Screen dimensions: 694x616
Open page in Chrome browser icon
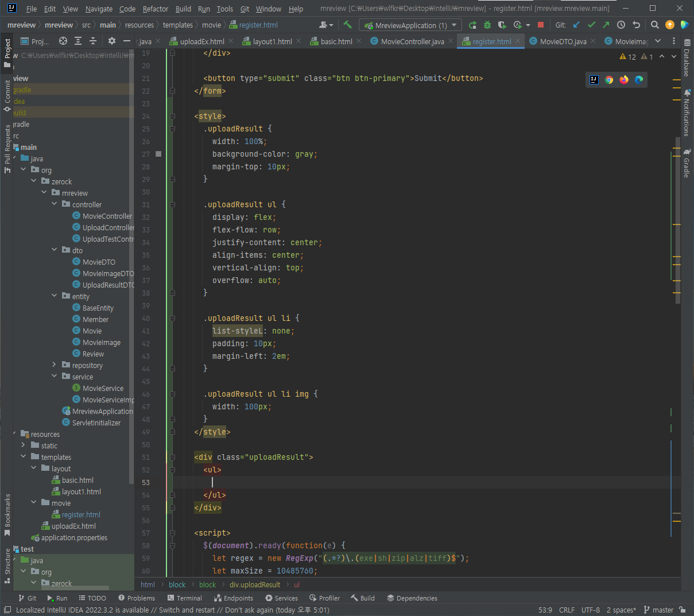point(609,80)
